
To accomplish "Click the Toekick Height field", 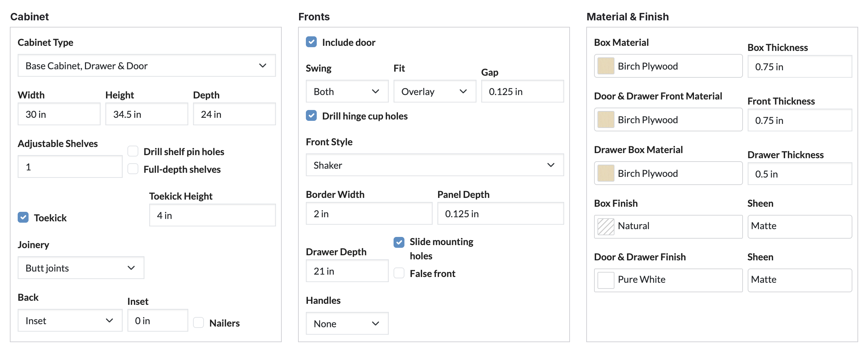I will (212, 215).
